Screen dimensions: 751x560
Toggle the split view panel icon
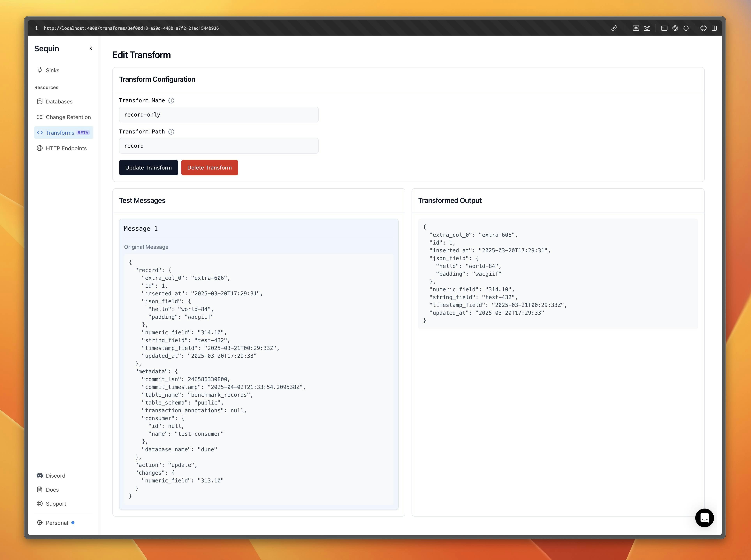[x=714, y=28]
